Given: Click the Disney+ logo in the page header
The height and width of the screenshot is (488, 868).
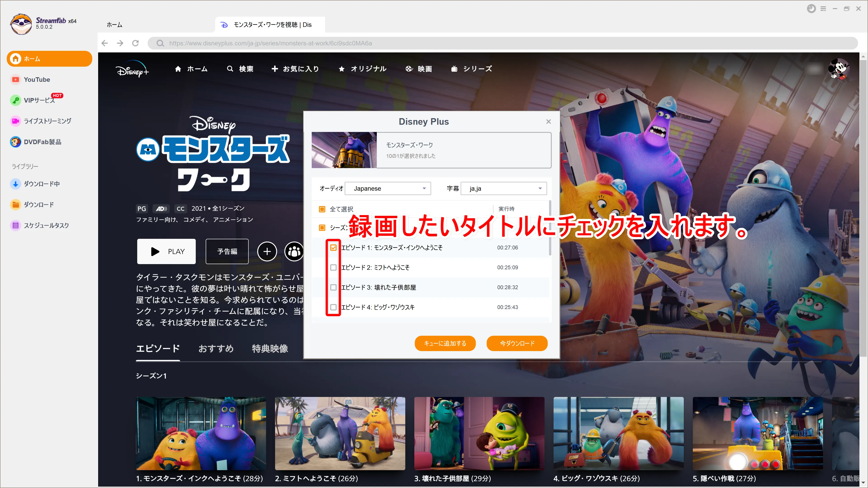Looking at the screenshot, I should pos(132,69).
